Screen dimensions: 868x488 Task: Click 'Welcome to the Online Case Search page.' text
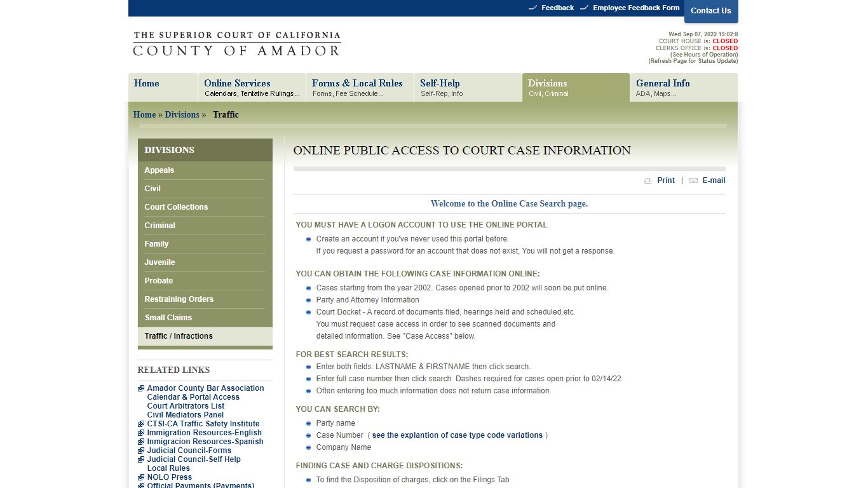[509, 204]
